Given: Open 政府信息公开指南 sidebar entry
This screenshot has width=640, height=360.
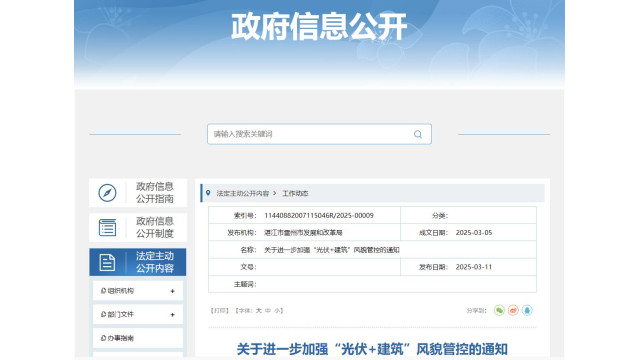Looking at the screenshot, I should [138, 193].
